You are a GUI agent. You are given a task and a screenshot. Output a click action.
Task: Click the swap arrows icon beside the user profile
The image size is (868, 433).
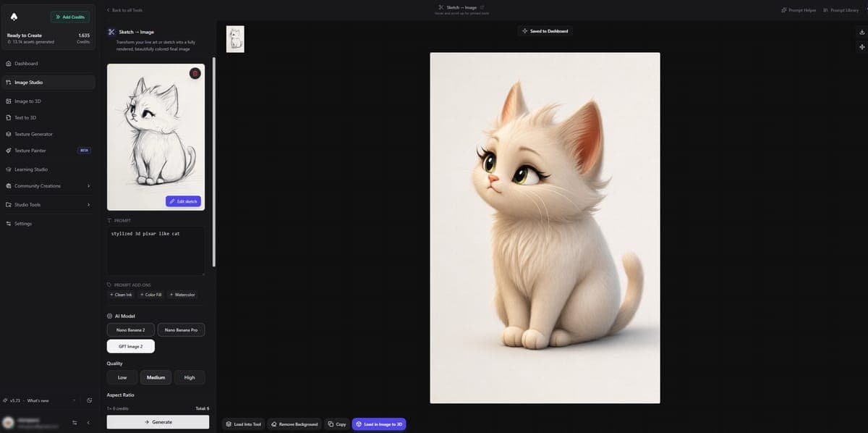(x=75, y=422)
